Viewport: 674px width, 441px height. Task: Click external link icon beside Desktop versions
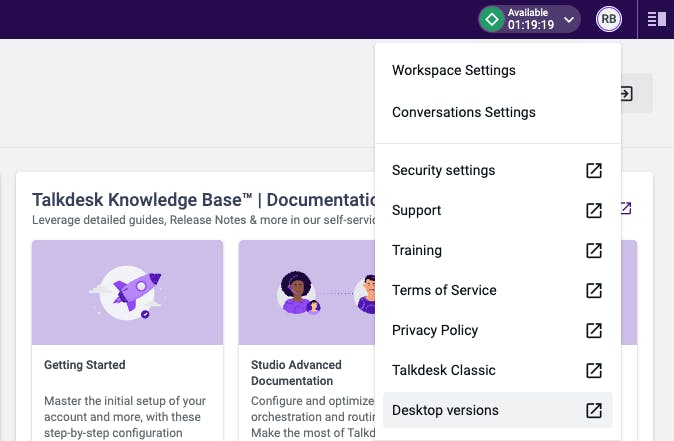pyautogui.click(x=594, y=410)
